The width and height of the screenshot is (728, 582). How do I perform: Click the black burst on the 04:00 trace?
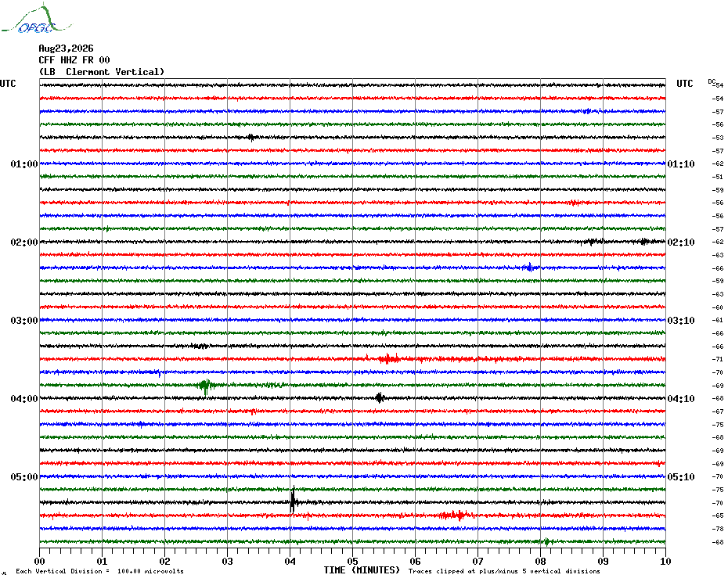(x=380, y=397)
